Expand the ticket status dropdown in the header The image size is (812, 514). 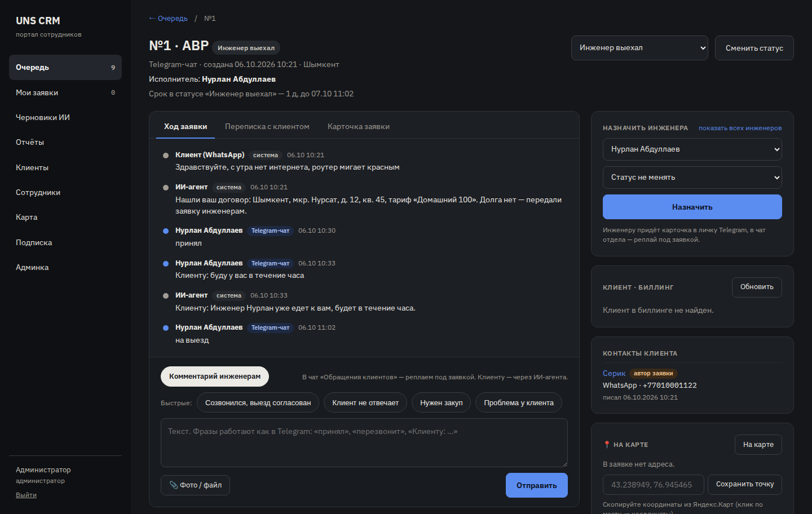[639, 48]
